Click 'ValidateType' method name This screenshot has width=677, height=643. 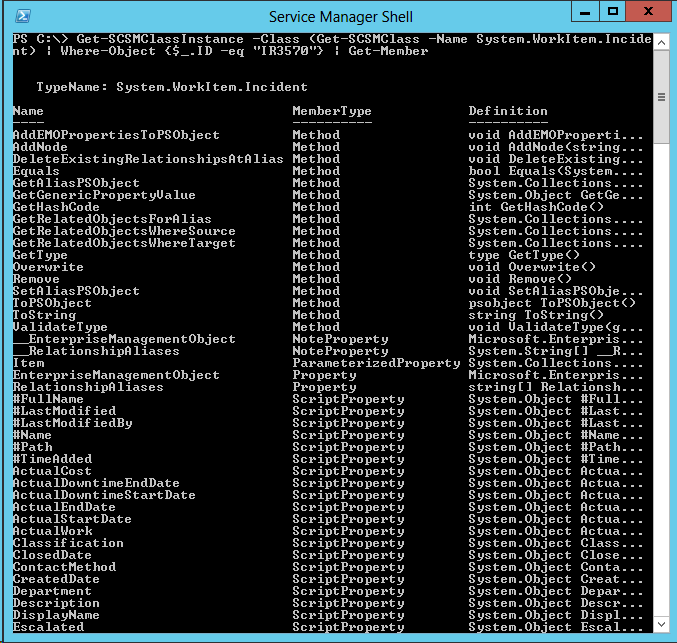click(x=60, y=327)
